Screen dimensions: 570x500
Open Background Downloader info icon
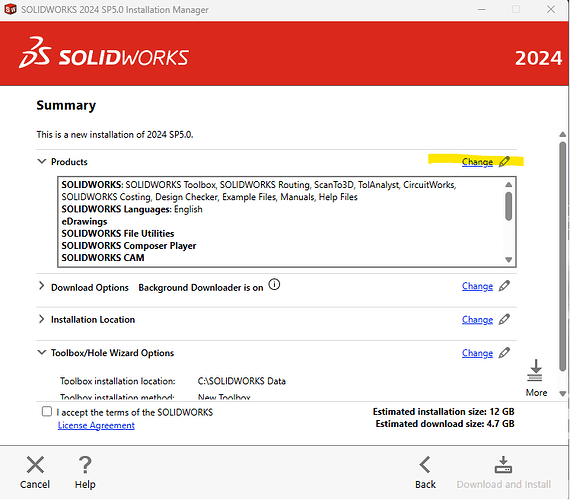click(x=274, y=284)
